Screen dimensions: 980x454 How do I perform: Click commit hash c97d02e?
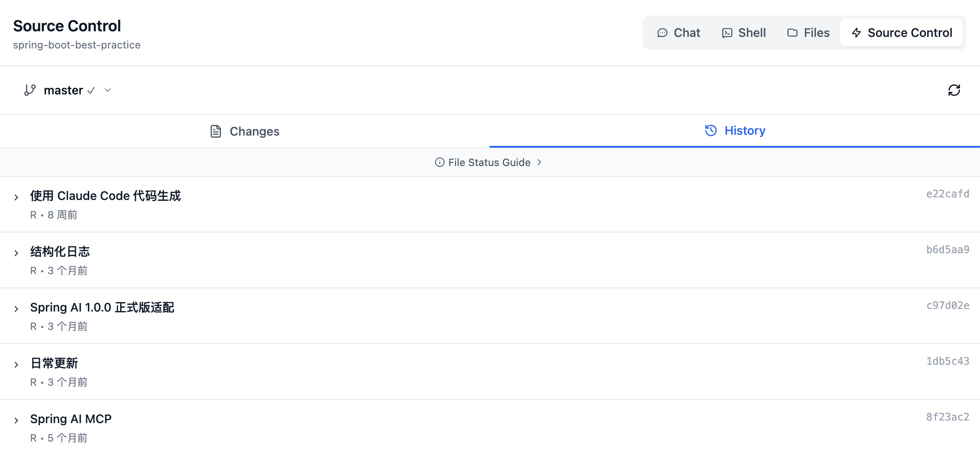click(947, 306)
